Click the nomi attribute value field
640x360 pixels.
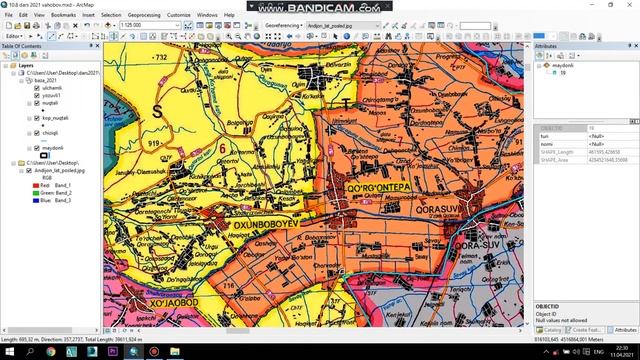tap(613, 144)
